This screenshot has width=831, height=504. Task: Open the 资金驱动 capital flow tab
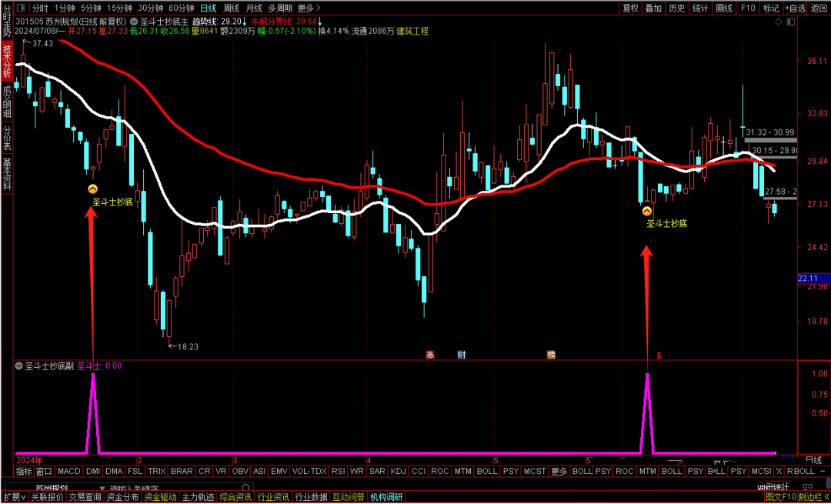(x=161, y=497)
